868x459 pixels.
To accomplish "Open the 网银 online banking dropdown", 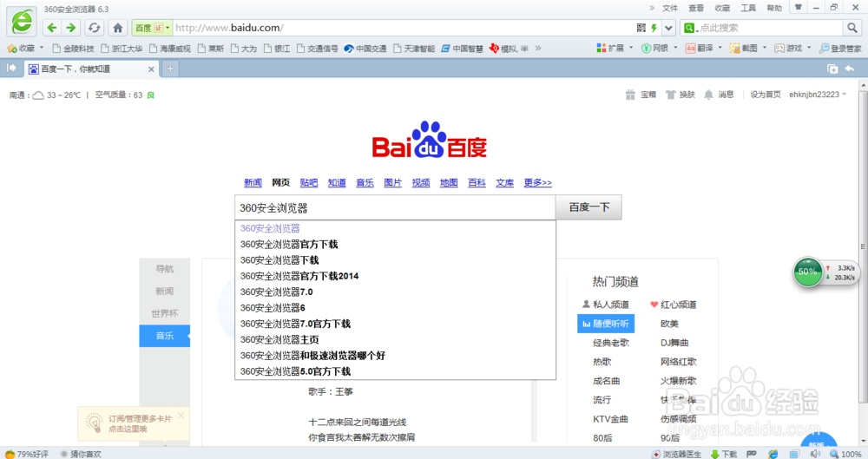I will coord(660,49).
